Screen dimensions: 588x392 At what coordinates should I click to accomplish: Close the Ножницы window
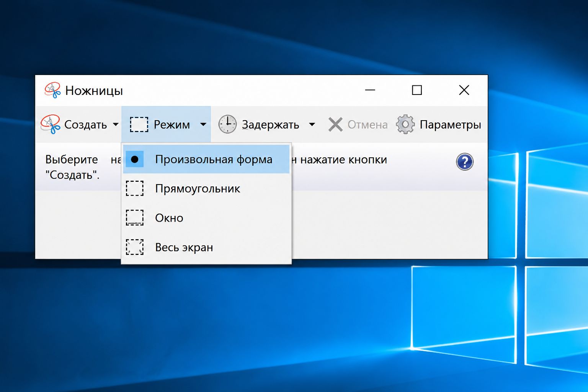(464, 90)
